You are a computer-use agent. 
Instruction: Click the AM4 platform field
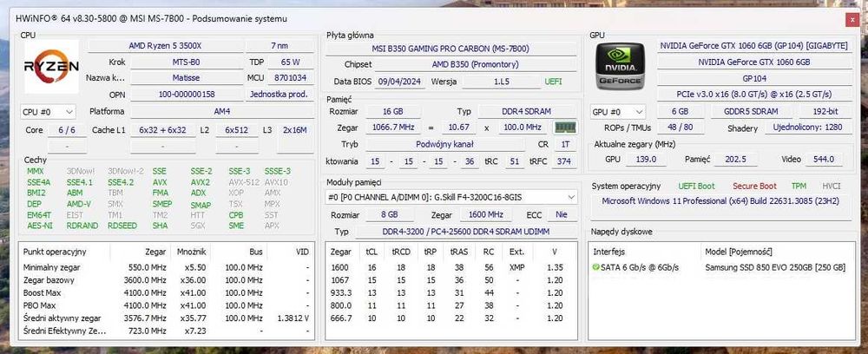tap(222, 112)
